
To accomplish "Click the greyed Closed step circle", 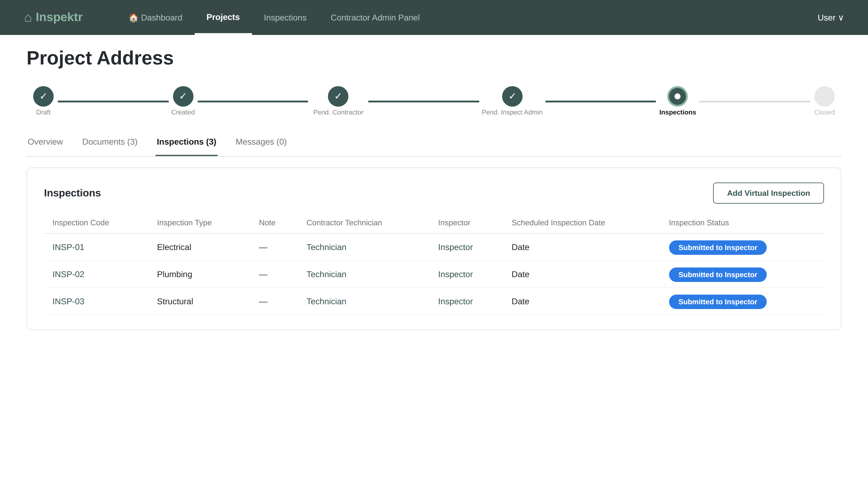I will tap(824, 96).
